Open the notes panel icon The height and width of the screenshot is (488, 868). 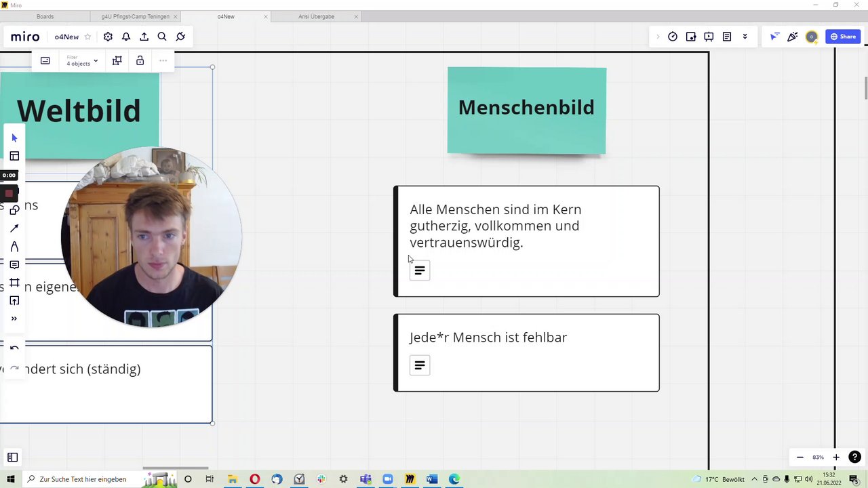pyautogui.click(x=727, y=37)
